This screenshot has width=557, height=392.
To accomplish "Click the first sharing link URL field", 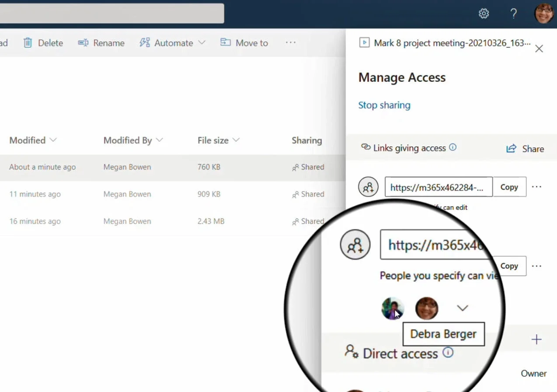I will [x=439, y=187].
